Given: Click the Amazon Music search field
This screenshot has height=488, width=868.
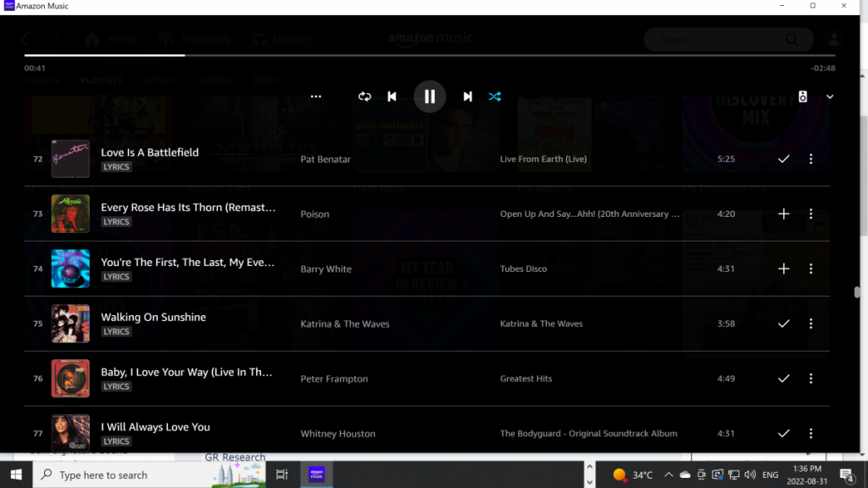Looking at the screenshot, I should coord(728,40).
